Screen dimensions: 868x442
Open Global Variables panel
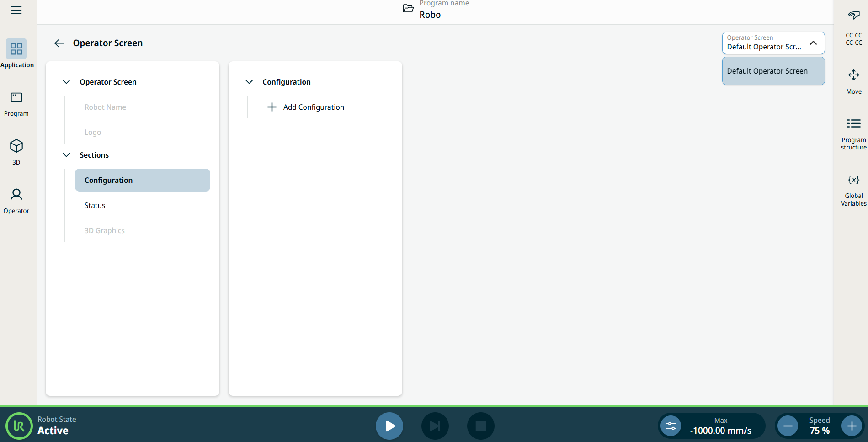853,190
